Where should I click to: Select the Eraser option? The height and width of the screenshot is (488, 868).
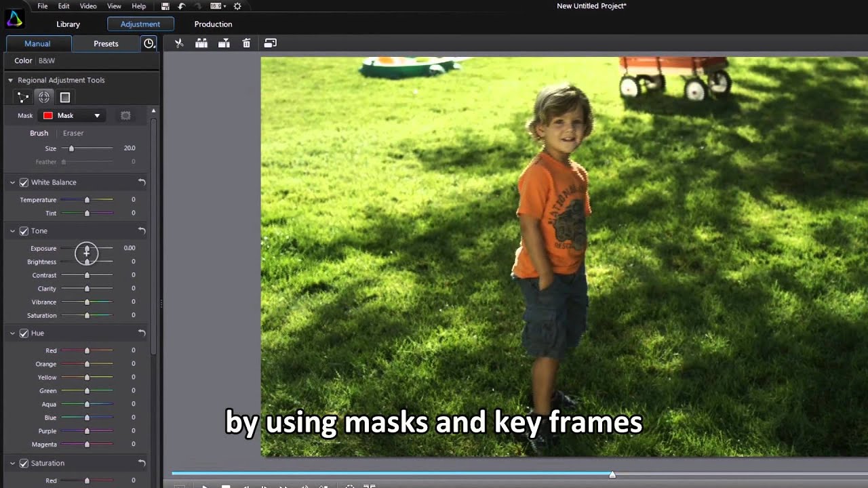tap(73, 134)
